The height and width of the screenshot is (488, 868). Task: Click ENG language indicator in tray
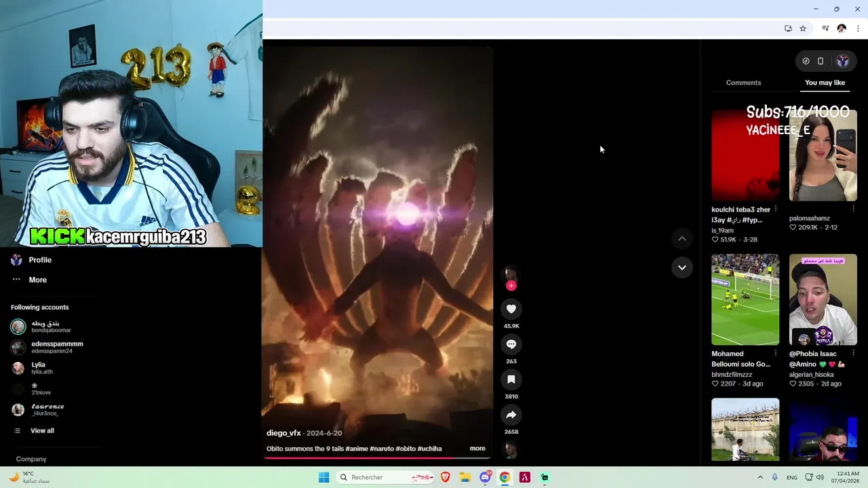791,478
